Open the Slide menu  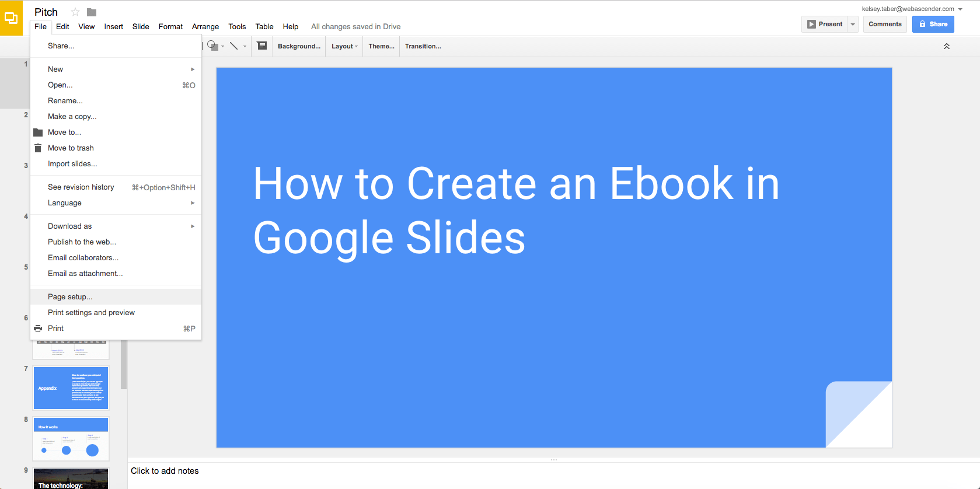pos(141,26)
